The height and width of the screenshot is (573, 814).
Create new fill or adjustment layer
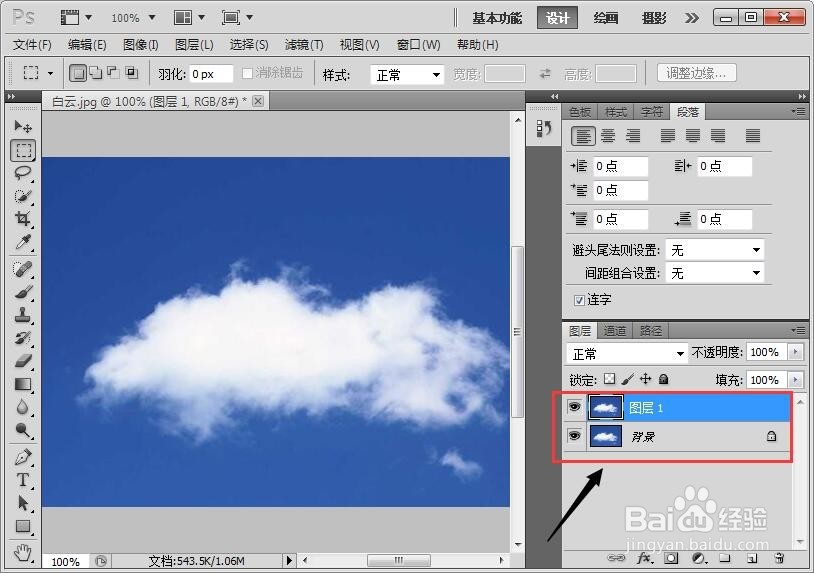click(699, 558)
